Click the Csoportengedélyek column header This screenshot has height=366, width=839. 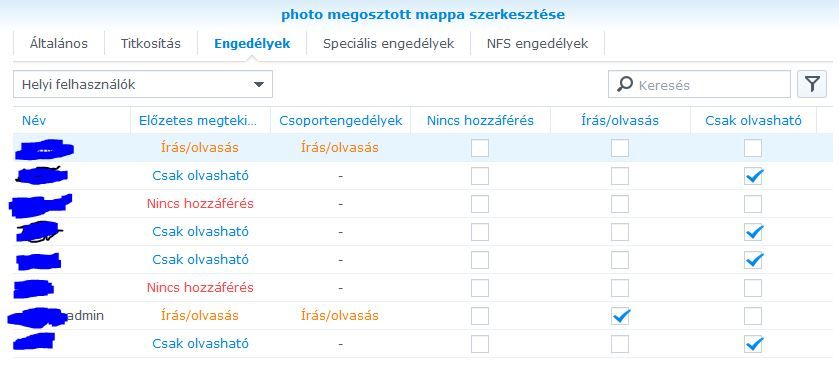[x=340, y=120]
